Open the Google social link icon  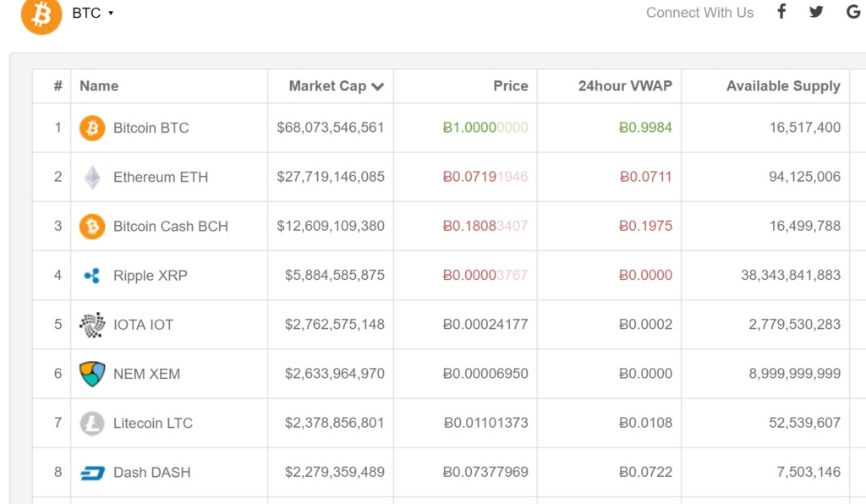(x=853, y=12)
